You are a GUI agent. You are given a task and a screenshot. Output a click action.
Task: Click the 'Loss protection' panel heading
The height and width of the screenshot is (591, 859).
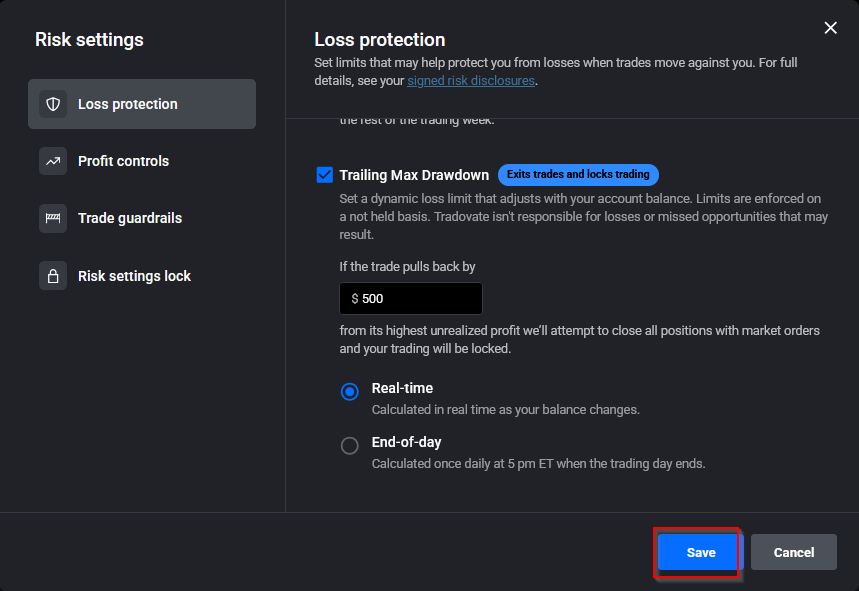[x=380, y=39]
